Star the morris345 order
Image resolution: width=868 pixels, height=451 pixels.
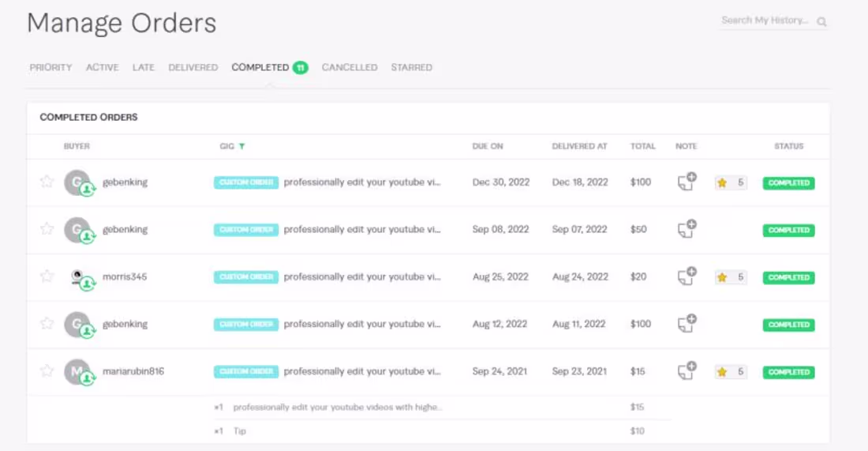(x=47, y=276)
